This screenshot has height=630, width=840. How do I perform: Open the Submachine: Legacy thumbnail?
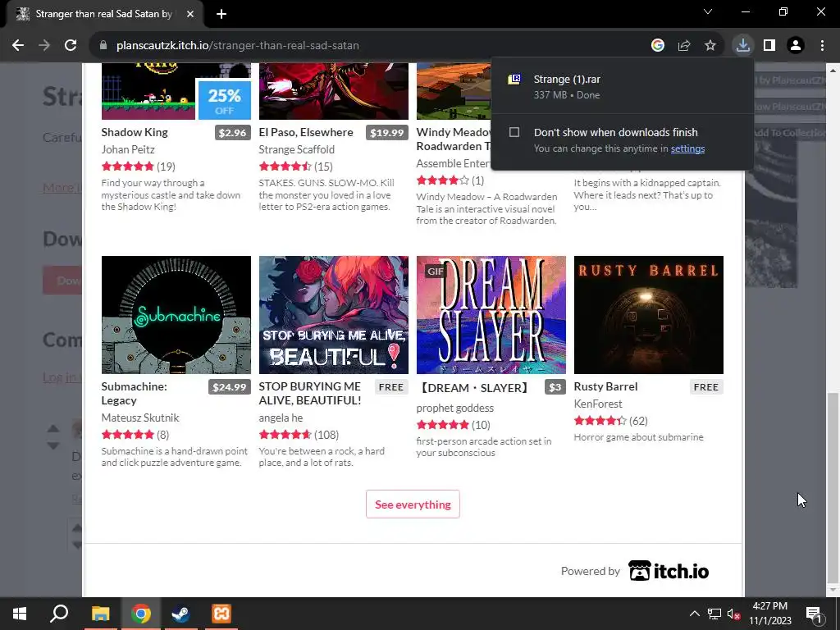[x=176, y=314]
